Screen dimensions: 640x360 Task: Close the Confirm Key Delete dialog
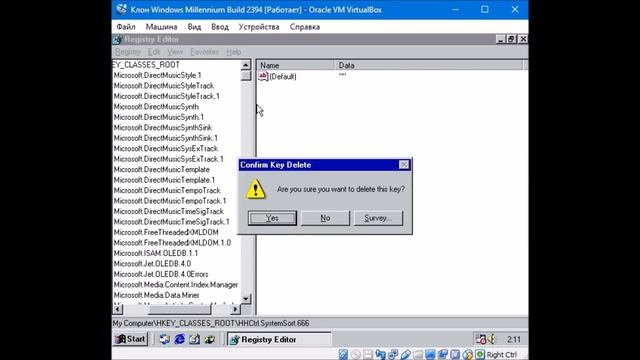pyautogui.click(x=404, y=164)
